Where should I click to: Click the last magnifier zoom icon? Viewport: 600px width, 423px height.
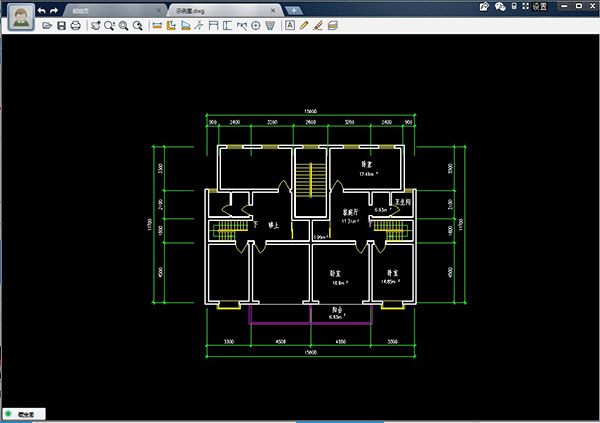pos(137,26)
